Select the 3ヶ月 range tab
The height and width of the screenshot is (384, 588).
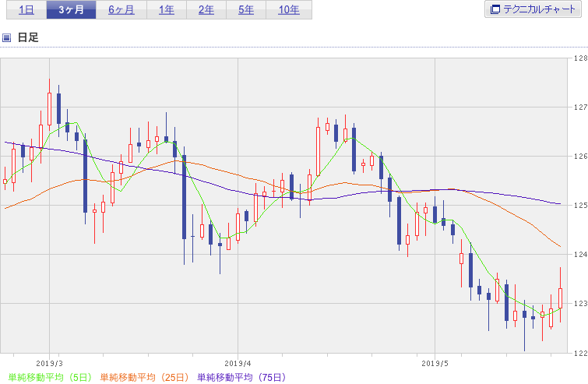71,10
